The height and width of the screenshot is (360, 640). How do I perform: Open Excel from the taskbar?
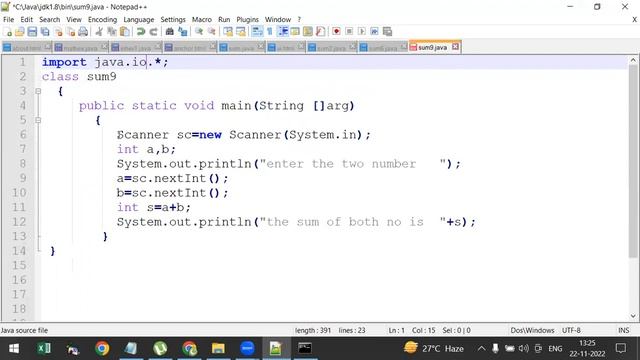point(44,349)
